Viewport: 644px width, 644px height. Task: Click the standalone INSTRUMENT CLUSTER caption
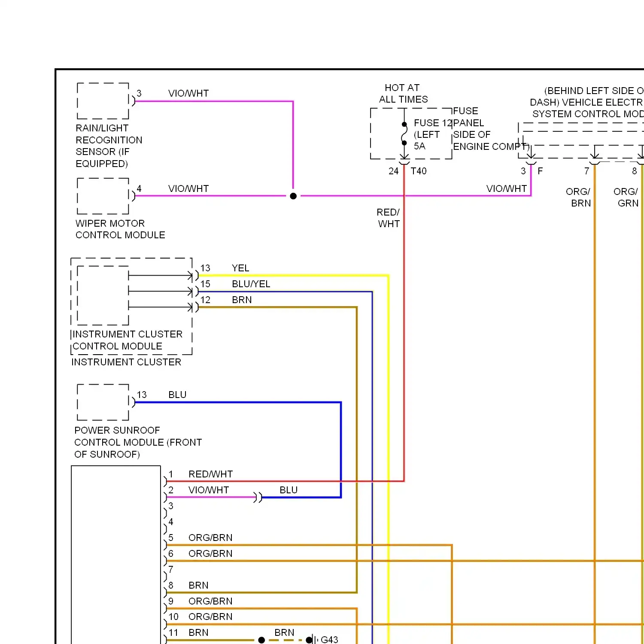(x=126, y=362)
